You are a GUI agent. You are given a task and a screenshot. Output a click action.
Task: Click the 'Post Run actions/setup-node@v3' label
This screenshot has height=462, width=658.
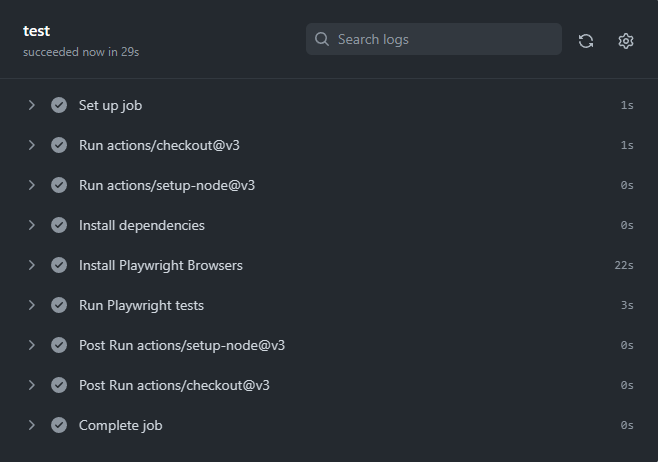click(182, 345)
